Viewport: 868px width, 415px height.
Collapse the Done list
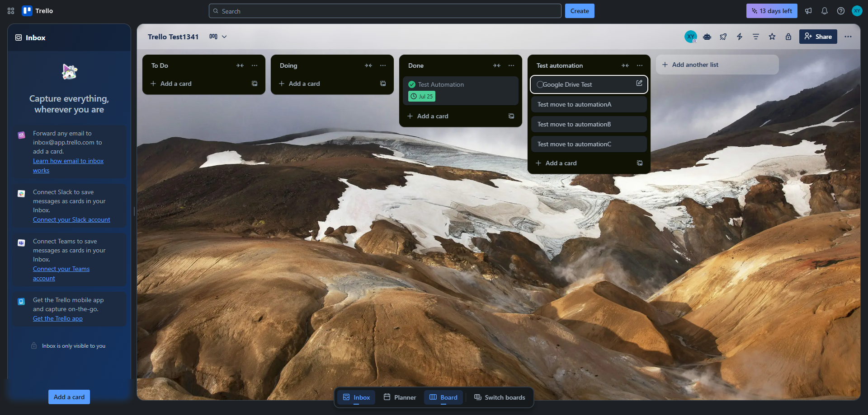point(497,65)
